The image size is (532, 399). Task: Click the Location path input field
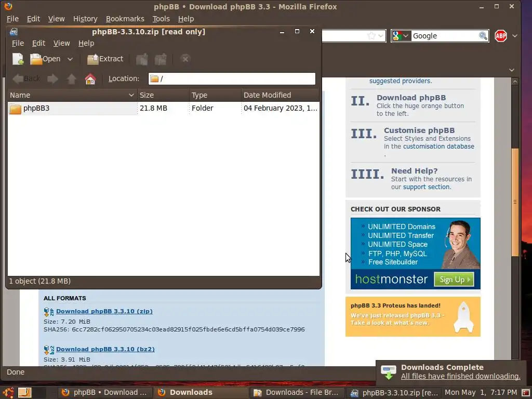232,79
